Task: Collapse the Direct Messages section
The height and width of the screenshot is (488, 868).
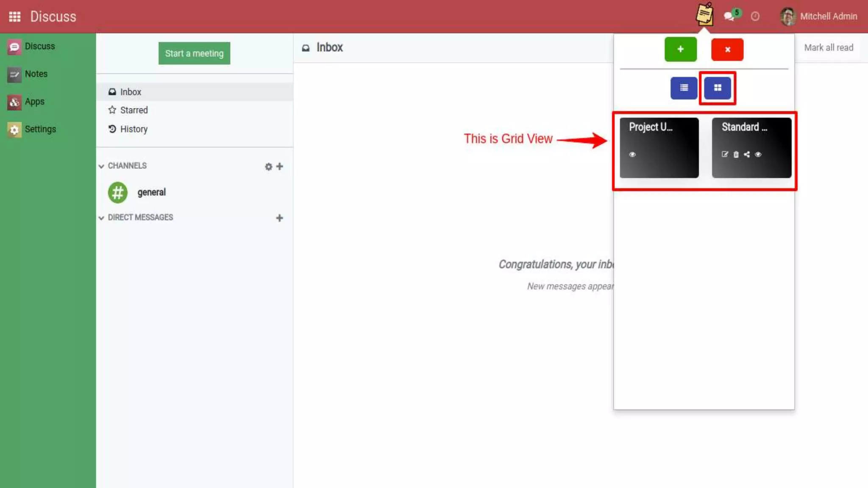Action: click(101, 218)
